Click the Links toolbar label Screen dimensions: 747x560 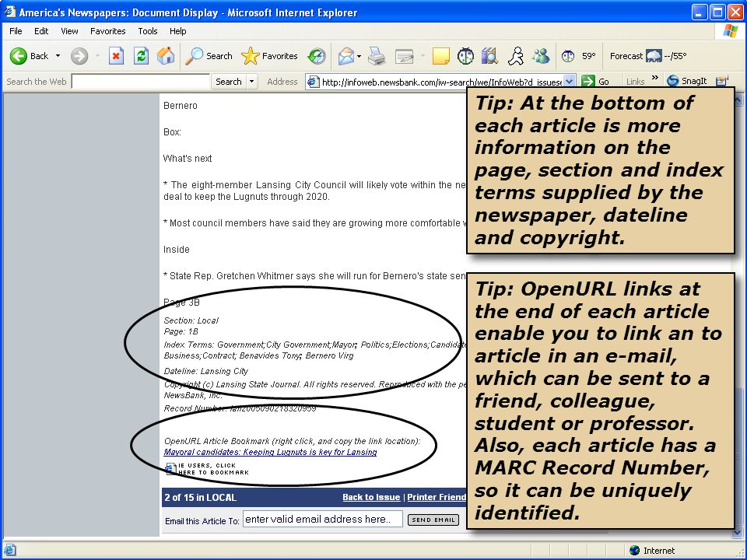(635, 82)
